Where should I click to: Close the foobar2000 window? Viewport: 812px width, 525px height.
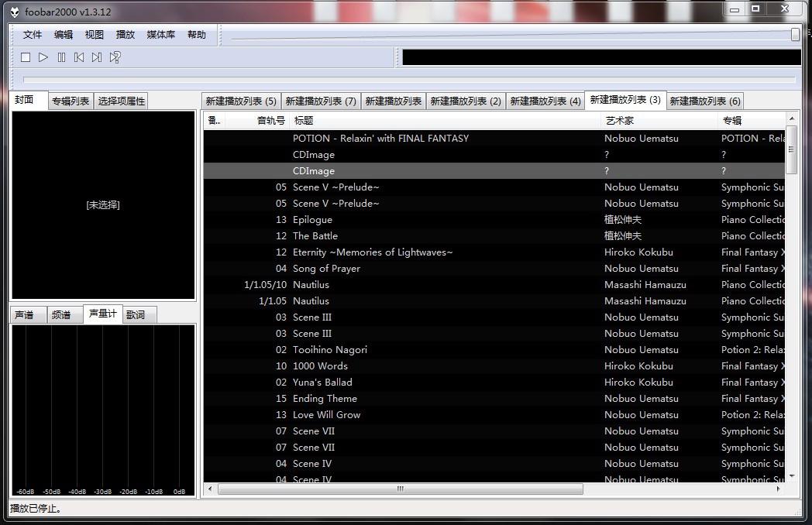pyautogui.click(x=785, y=9)
